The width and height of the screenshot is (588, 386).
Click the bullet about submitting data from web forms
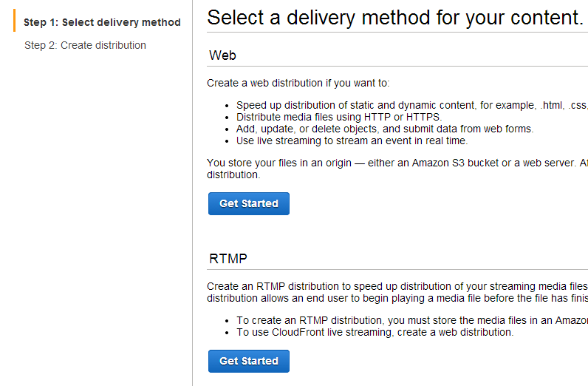[384, 129]
